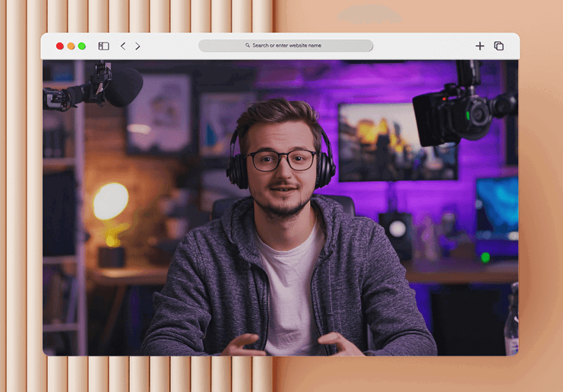563x392 pixels.
Task: Click the magnifier icon in address bar
Action: [x=248, y=46]
